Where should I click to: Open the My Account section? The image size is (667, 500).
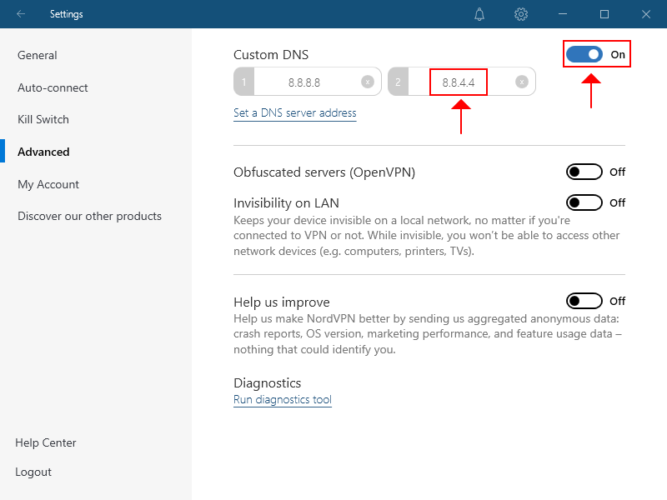(48, 184)
